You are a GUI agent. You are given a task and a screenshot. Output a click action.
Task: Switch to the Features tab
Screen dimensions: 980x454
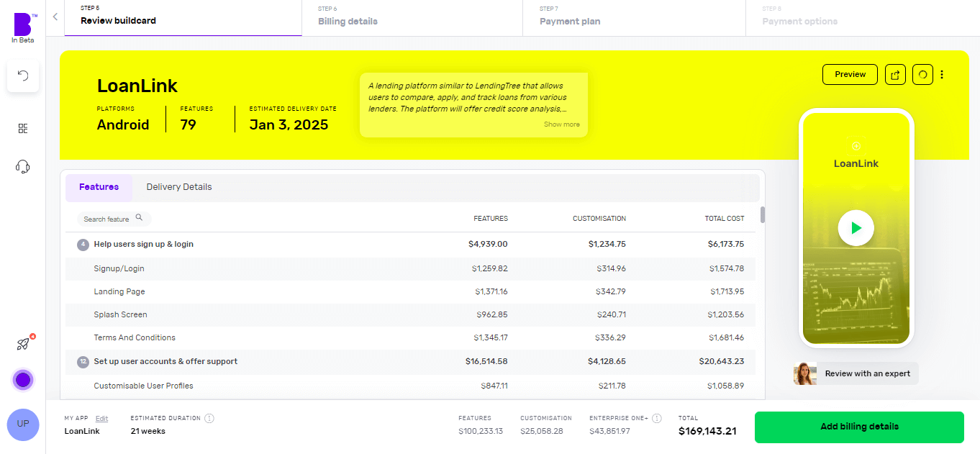click(99, 187)
